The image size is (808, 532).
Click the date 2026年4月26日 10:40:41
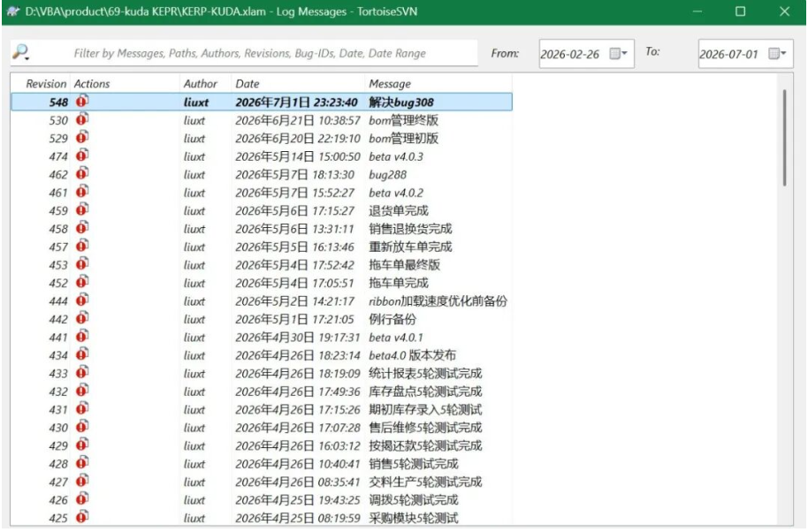coord(298,463)
